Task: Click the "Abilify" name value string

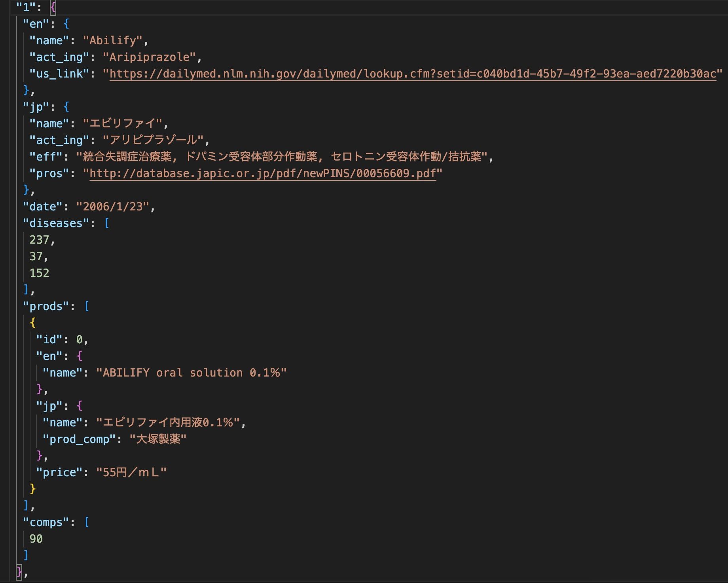Action: [x=112, y=41]
